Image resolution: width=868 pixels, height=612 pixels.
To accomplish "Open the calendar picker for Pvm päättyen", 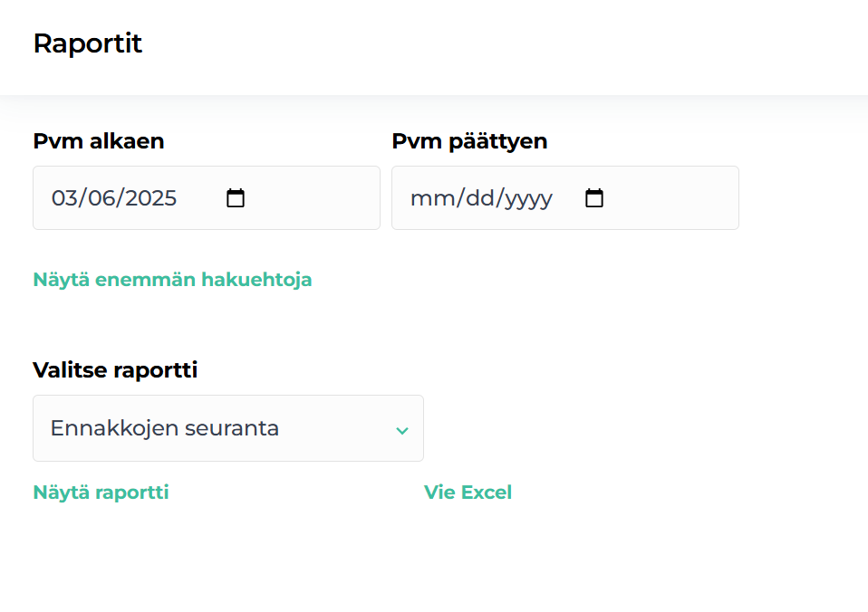I will (x=594, y=198).
